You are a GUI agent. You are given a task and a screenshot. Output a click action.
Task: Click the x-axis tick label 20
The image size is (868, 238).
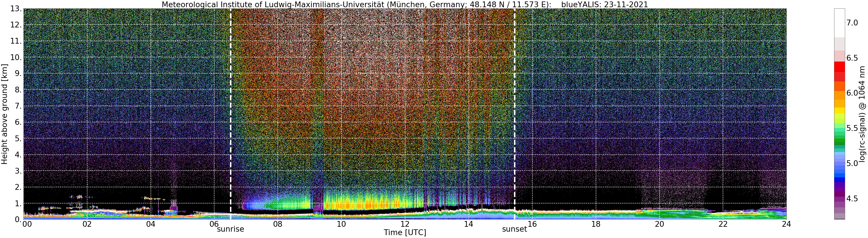pos(659,224)
